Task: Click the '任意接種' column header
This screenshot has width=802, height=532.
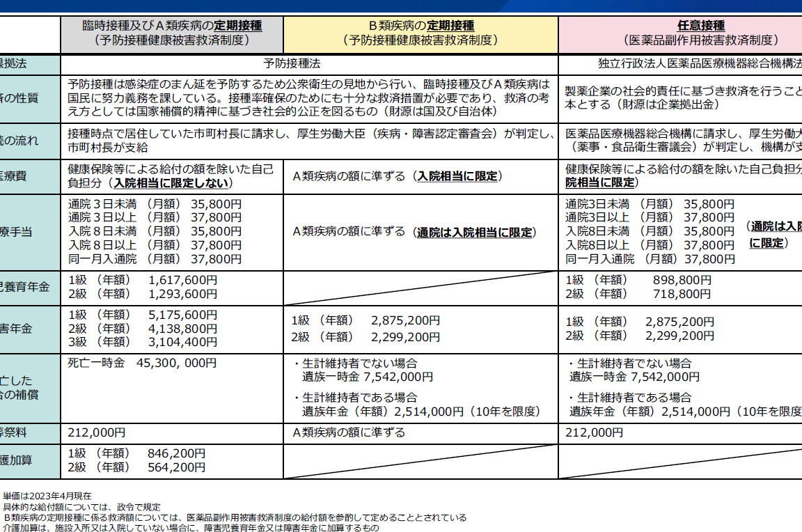Action: (701, 26)
